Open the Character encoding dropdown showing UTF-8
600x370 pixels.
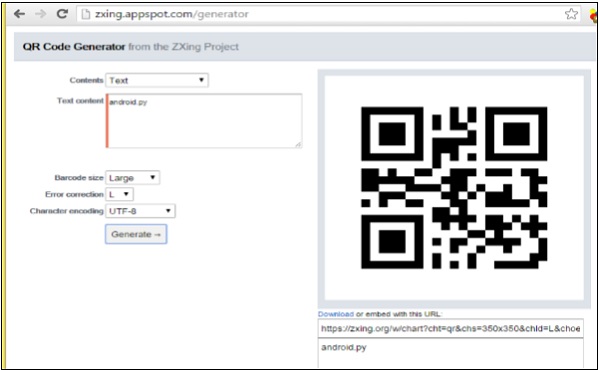[x=140, y=211]
